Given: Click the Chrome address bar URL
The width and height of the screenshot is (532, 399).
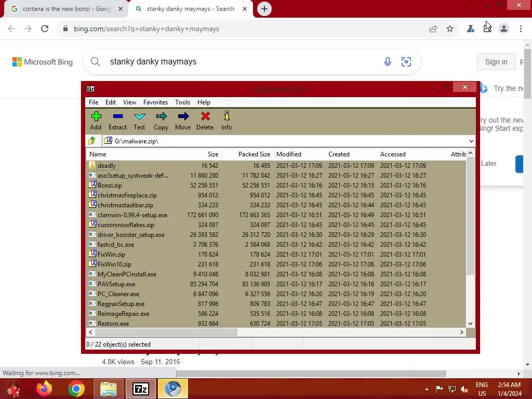Looking at the screenshot, I should 147,29.
